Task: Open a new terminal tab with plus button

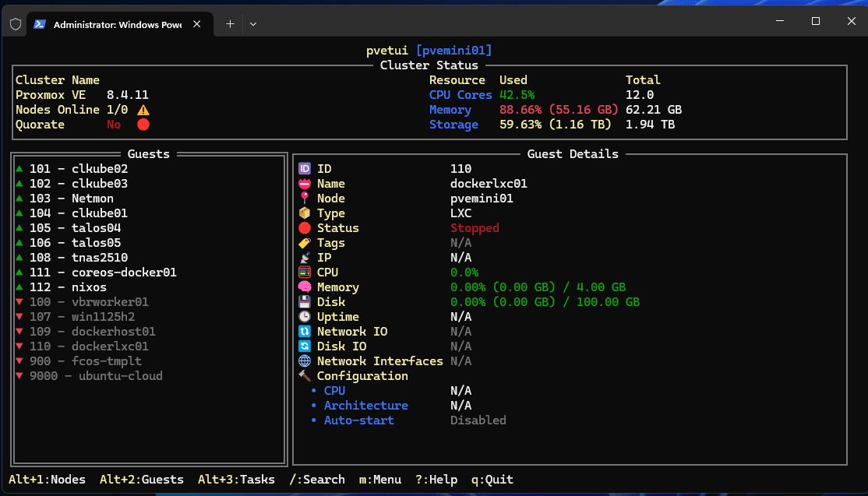Action: [230, 24]
